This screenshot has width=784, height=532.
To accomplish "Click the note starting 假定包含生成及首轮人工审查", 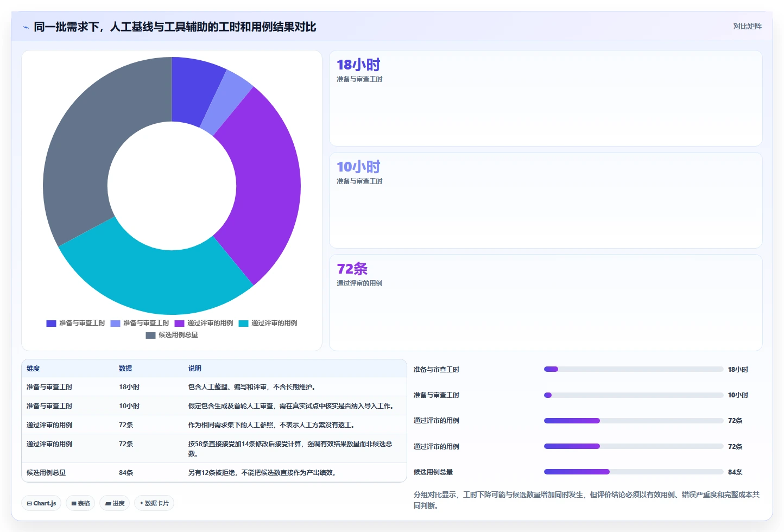I will coord(292,406).
